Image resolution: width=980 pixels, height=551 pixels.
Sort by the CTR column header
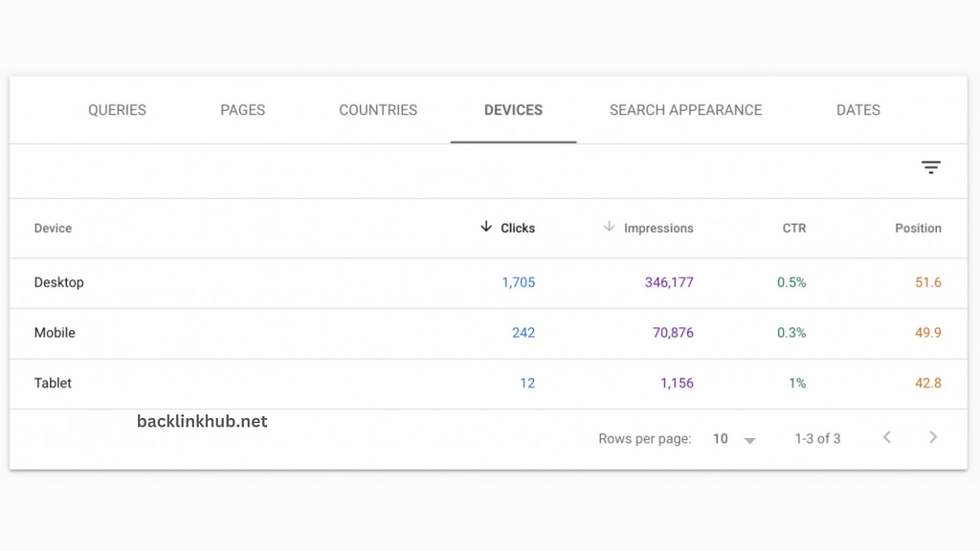click(x=793, y=228)
